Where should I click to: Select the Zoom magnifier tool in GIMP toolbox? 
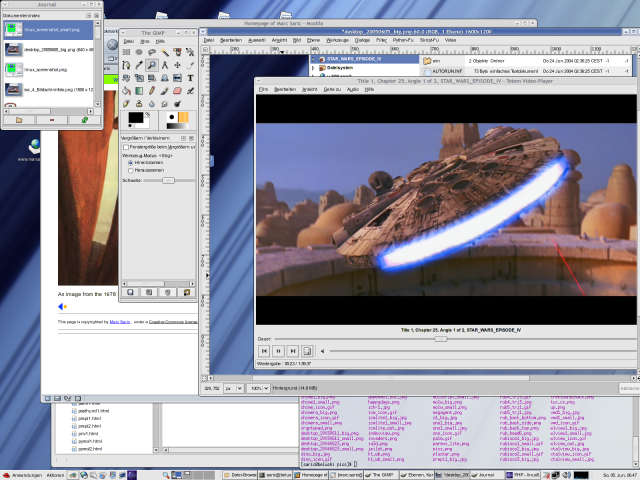(150, 65)
